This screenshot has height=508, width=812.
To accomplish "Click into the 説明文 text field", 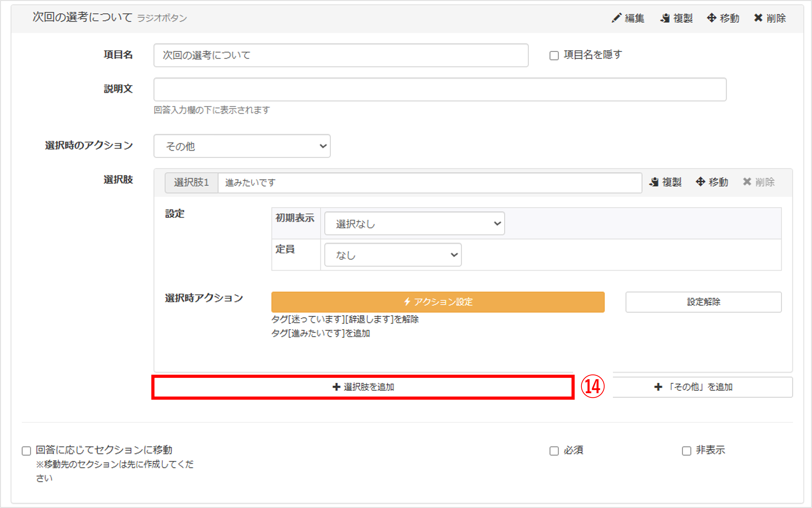I will pos(440,89).
